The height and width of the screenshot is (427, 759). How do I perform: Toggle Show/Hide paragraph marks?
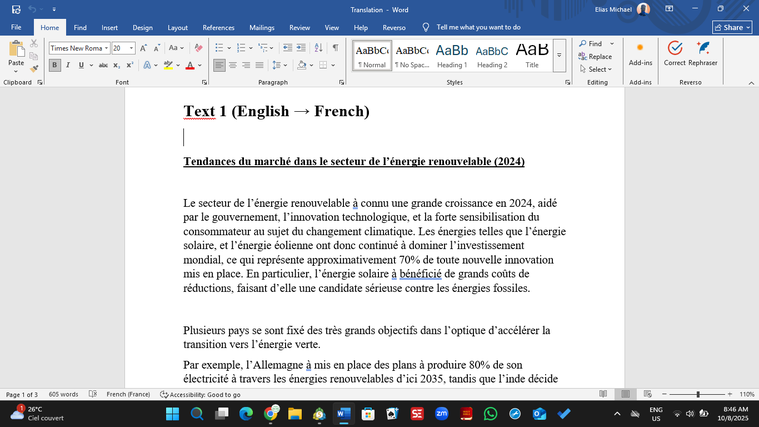(x=335, y=47)
